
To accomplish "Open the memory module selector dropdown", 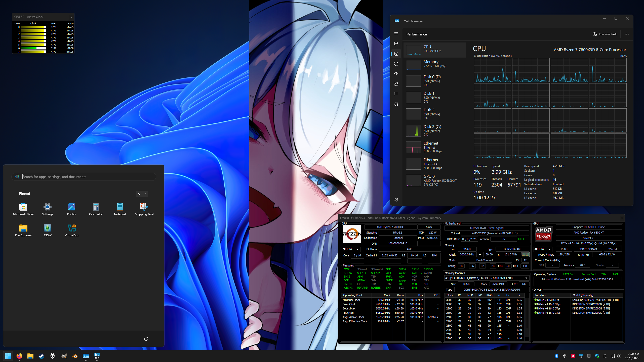I will (x=526, y=278).
